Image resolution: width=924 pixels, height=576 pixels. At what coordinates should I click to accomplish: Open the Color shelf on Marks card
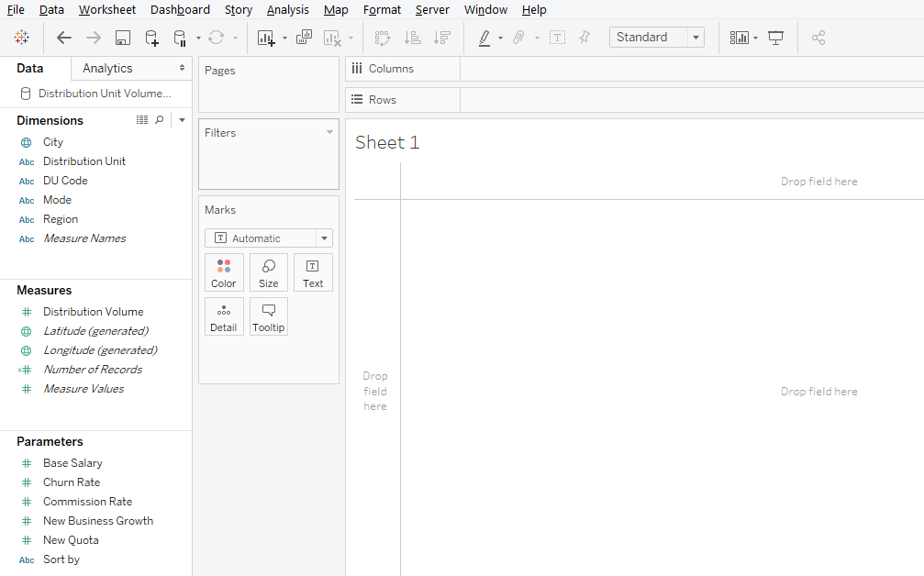[x=224, y=271]
